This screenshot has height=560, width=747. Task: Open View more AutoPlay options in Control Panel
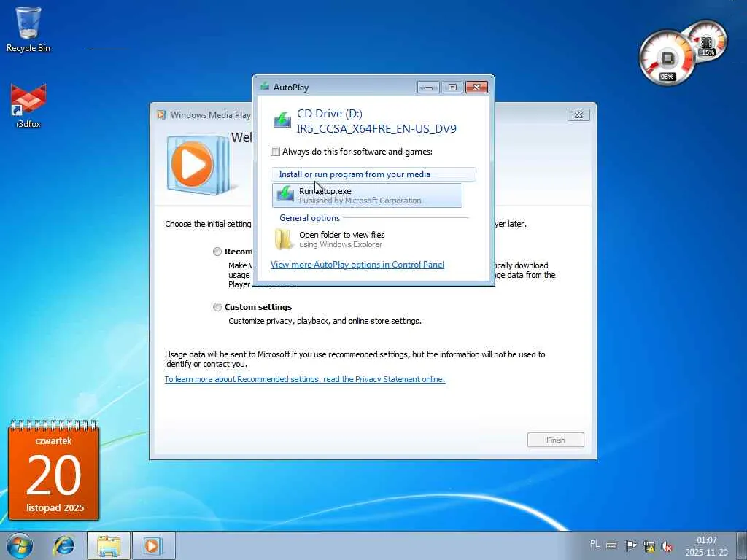[357, 264]
